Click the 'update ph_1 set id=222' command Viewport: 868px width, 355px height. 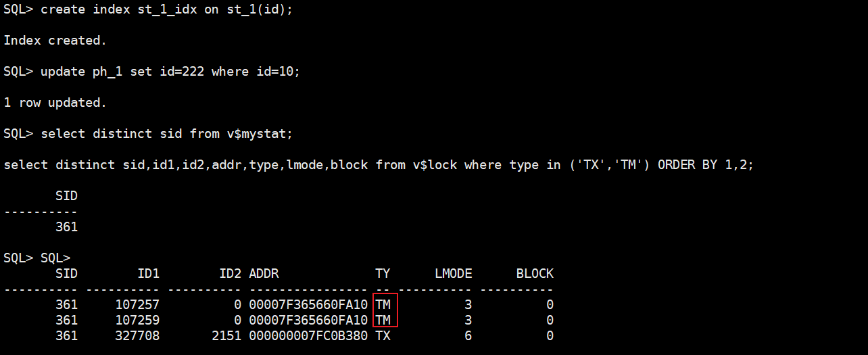coord(152,72)
